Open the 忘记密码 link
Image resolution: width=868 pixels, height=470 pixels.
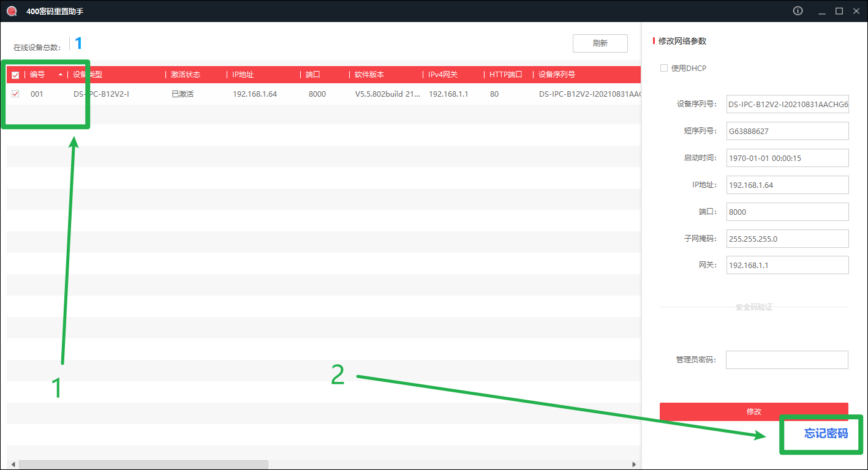click(x=826, y=433)
